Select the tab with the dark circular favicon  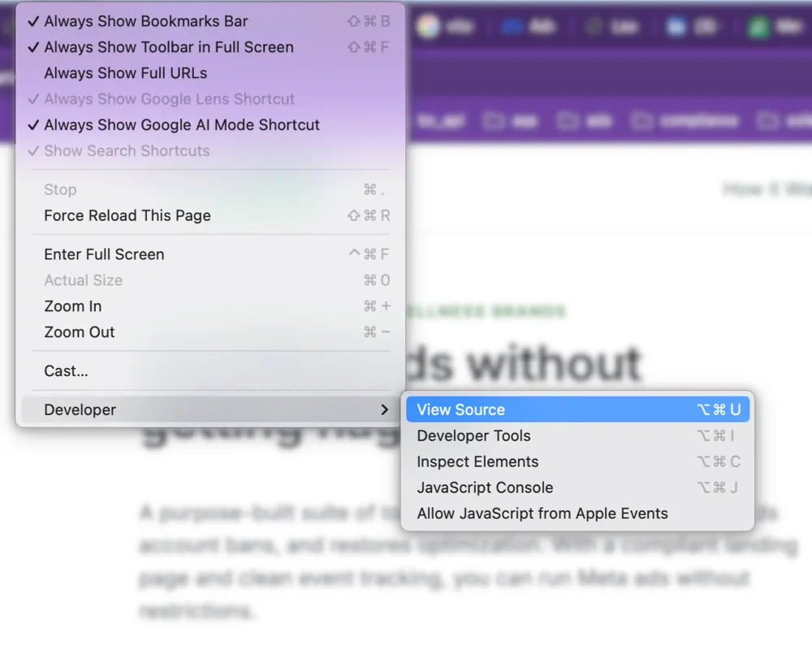tap(594, 26)
